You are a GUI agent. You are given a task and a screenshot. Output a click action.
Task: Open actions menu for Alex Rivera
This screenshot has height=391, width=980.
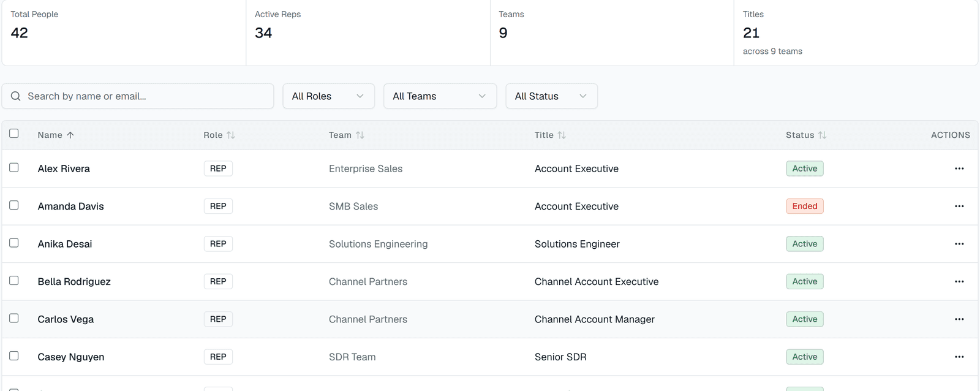pos(959,169)
